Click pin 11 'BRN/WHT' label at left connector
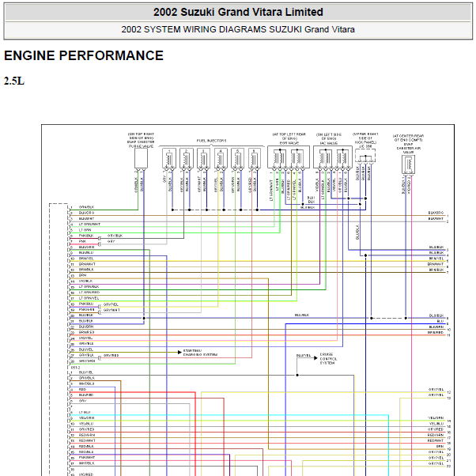This screenshot has width=476, height=476. coord(87,264)
